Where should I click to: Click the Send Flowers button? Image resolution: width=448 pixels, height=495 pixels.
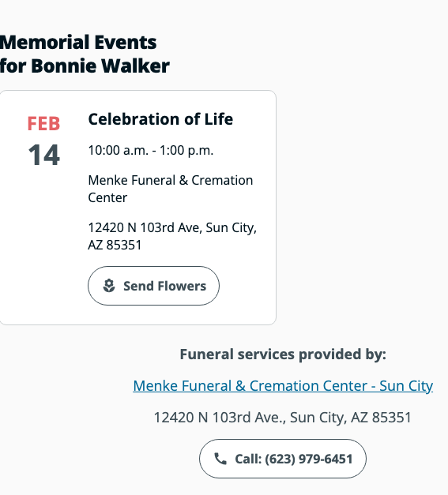coord(153,286)
